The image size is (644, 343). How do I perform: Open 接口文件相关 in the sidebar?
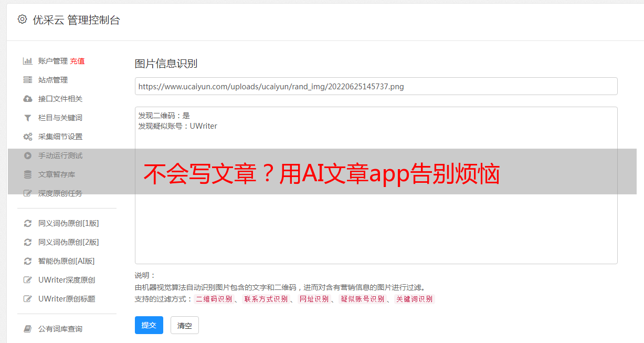(x=60, y=99)
